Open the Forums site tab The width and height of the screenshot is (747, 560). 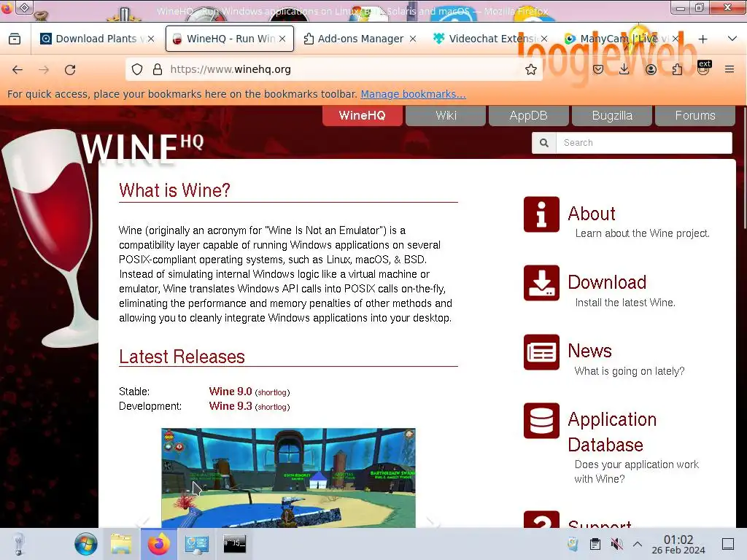(x=695, y=116)
